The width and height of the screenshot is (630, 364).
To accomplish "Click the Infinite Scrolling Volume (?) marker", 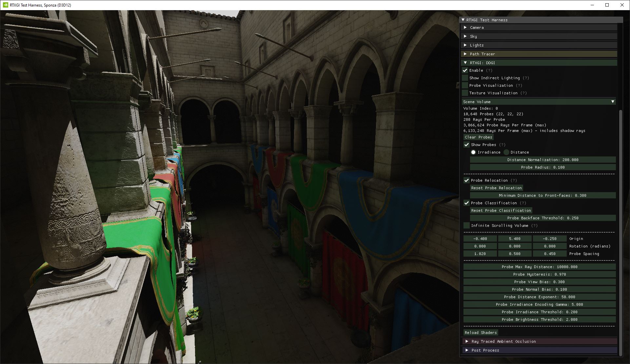I will (x=534, y=226).
